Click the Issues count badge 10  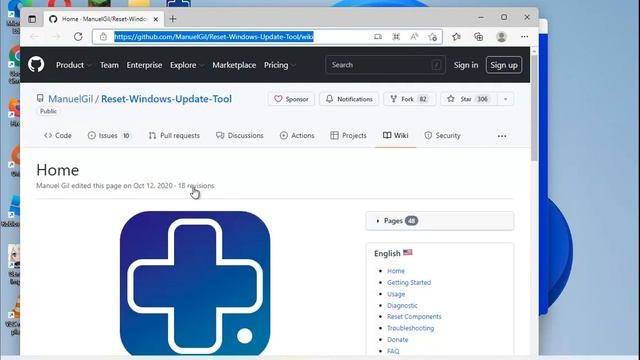coord(126,136)
